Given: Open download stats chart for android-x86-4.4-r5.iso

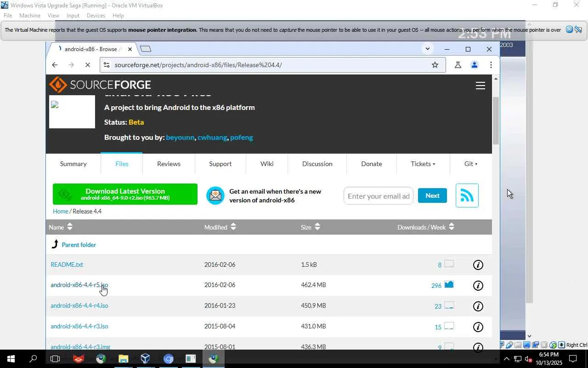Looking at the screenshot, I should [x=449, y=285].
